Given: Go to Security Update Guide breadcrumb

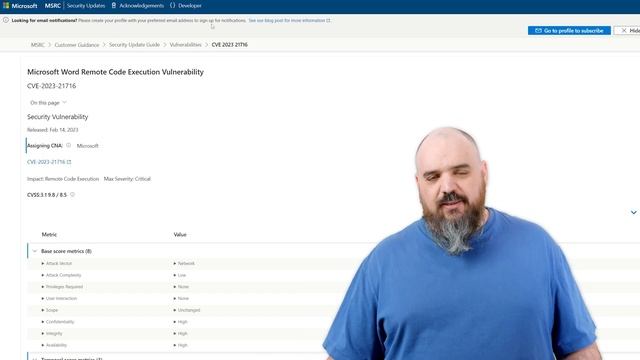Looking at the screenshot, I should [x=134, y=45].
